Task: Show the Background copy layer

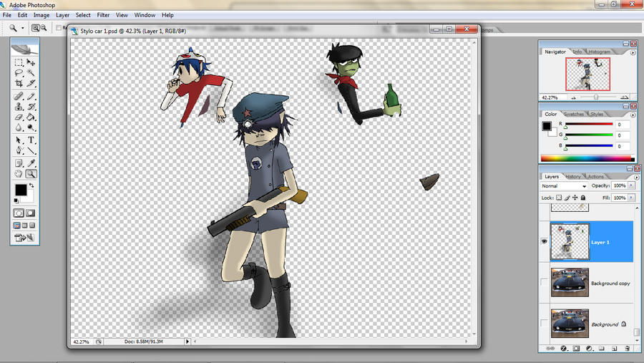Action: [544, 283]
